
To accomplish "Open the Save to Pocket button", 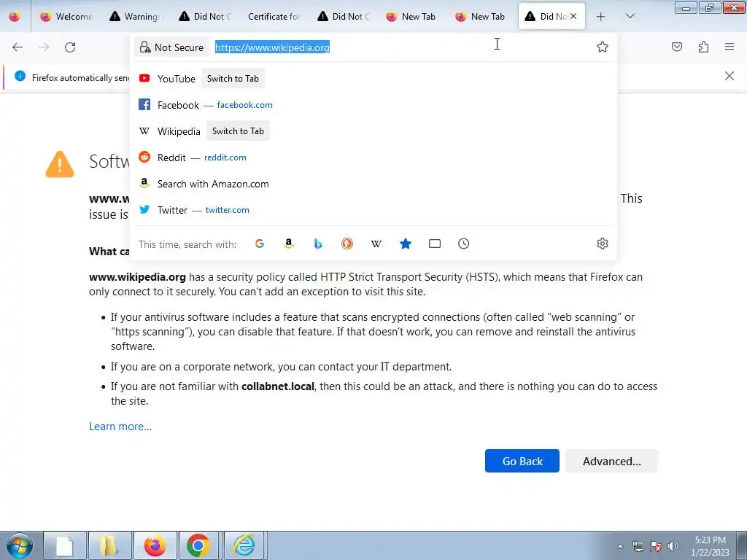I will tap(677, 47).
